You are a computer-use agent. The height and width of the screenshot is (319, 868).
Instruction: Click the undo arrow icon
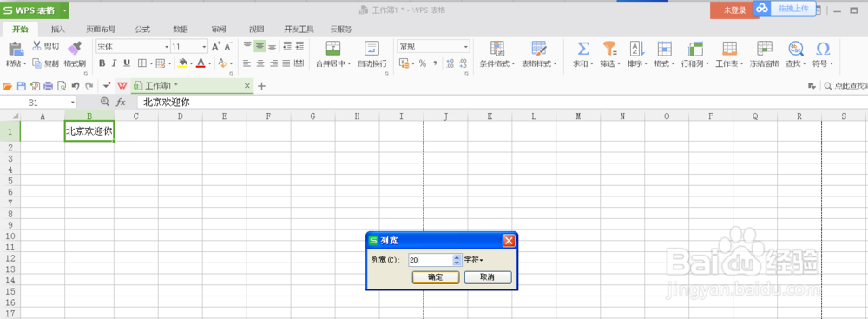pyautogui.click(x=76, y=86)
